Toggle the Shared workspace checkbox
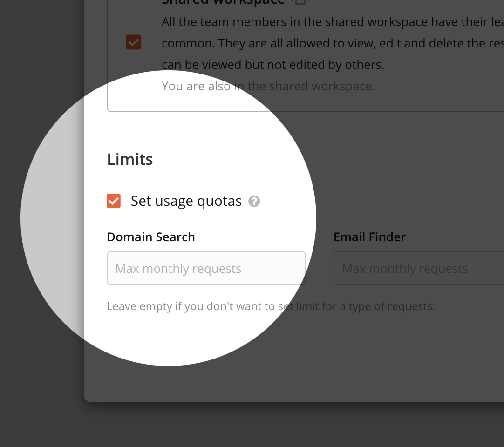The width and height of the screenshot is (504, 447). pyautogui.click(x=133, y=42)
